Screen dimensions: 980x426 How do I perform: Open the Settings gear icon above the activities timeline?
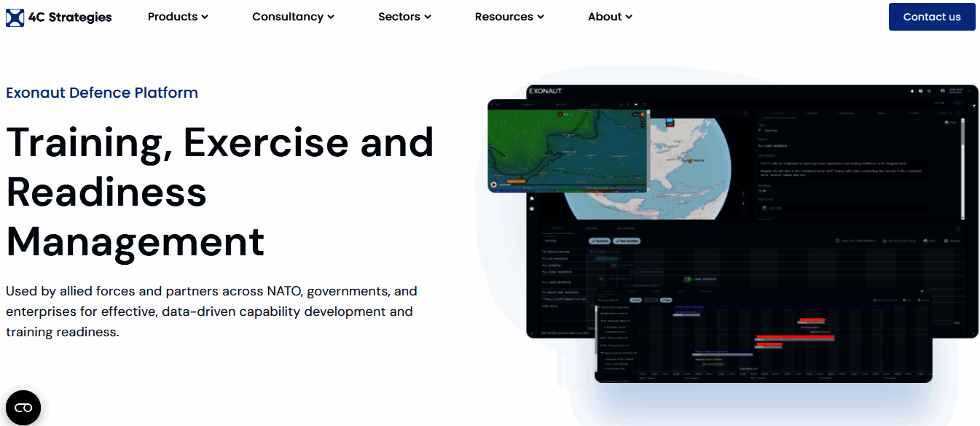pyautogui.click(x=944, y=241)
